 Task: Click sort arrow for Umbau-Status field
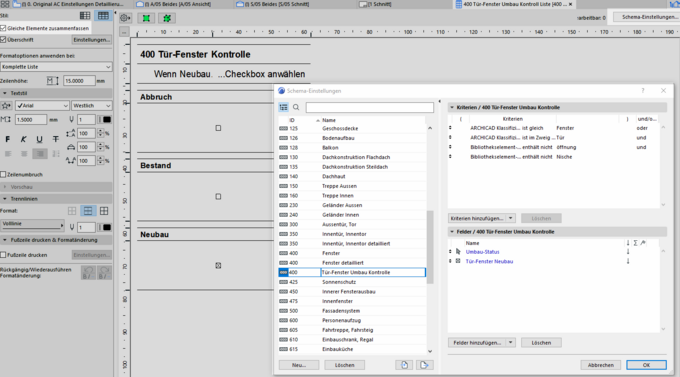pyautogui.click(x=628, y=252)
